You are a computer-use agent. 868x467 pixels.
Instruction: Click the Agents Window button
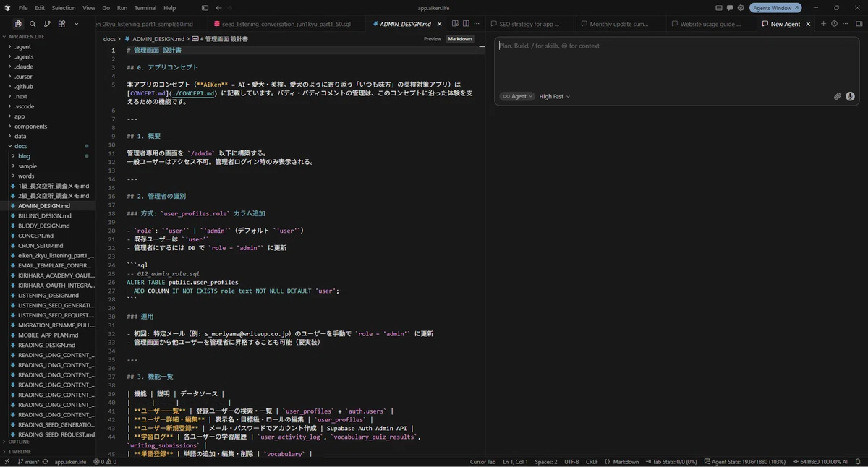775,8
